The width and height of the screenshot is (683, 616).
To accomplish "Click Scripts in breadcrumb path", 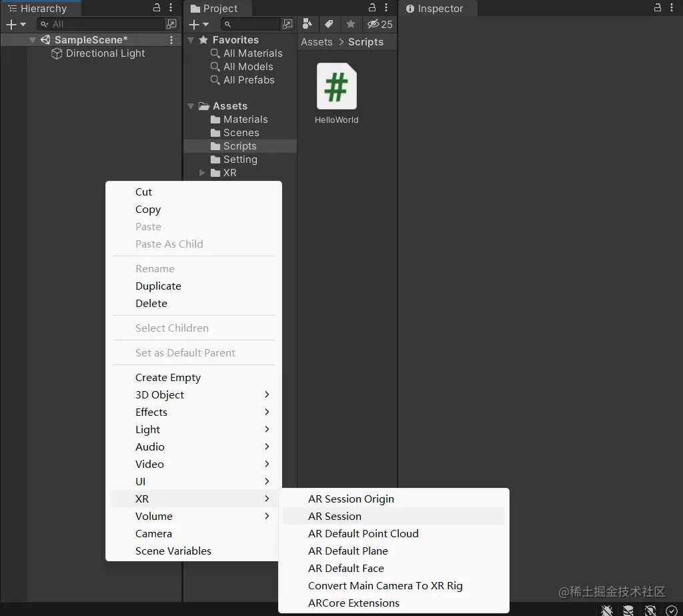I will (366, 42).
